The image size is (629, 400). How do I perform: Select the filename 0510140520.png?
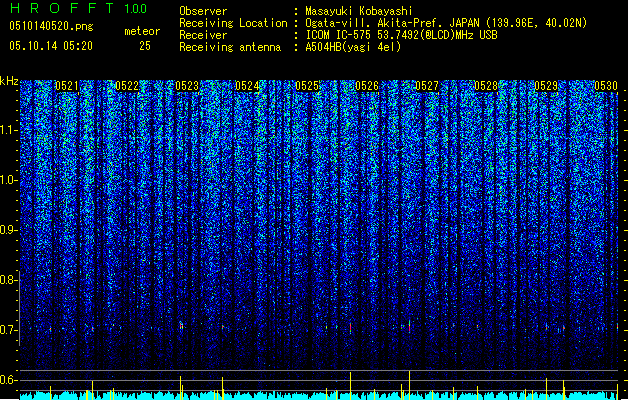[x=51, y=26]
